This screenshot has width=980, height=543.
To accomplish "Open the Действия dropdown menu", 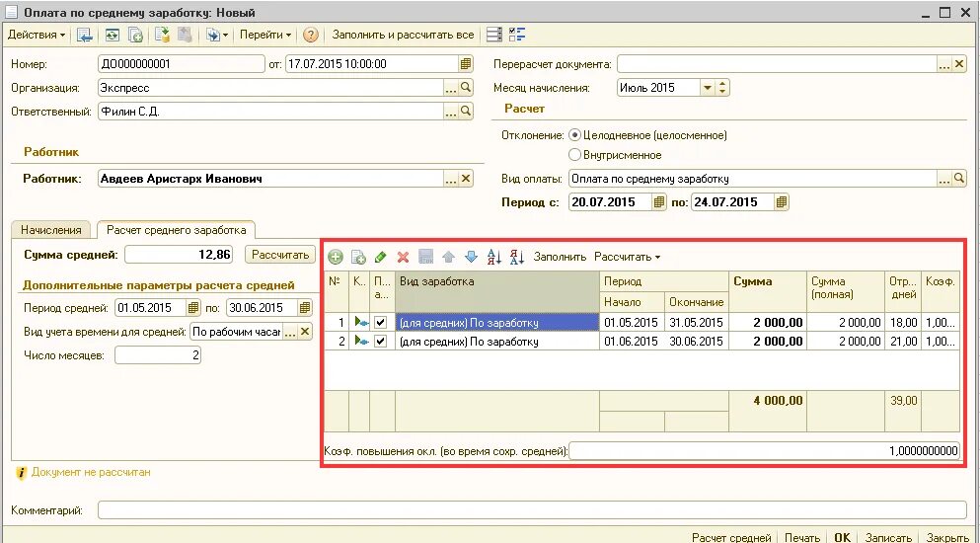I will 37,35.
